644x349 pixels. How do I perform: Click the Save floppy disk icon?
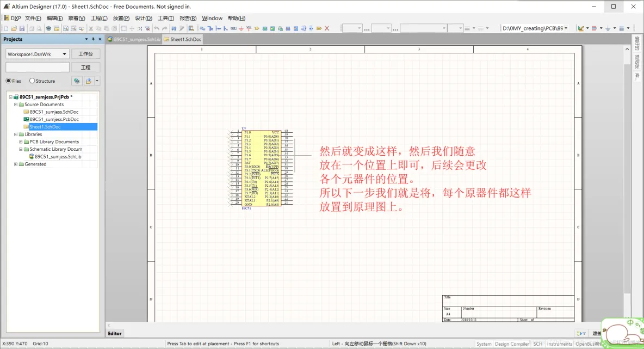pyautogui.click(x=22, y=28)
